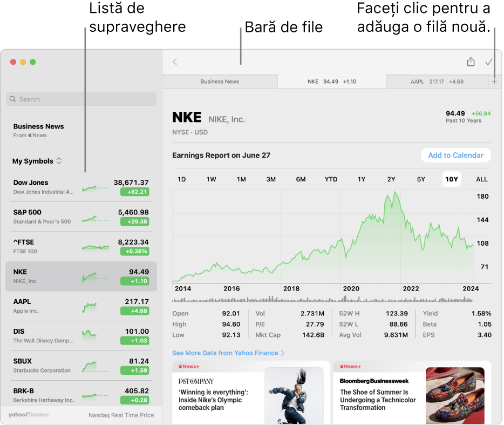Select the DIS Walt Disney row
Screen dimensions: 504x425
[81, 336]
